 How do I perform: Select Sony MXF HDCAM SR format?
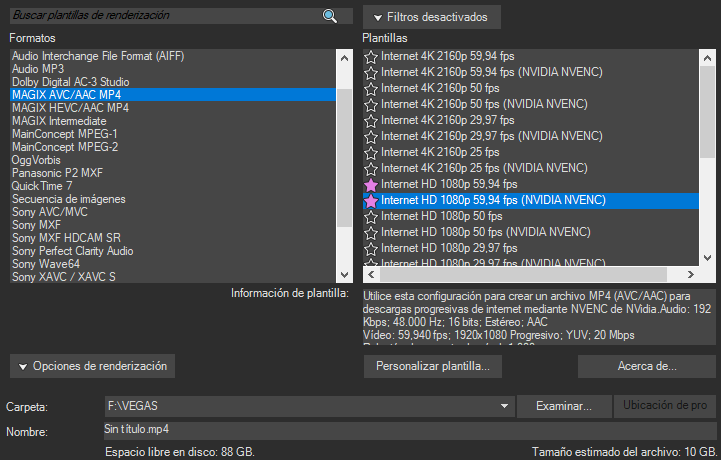(173, 238)
